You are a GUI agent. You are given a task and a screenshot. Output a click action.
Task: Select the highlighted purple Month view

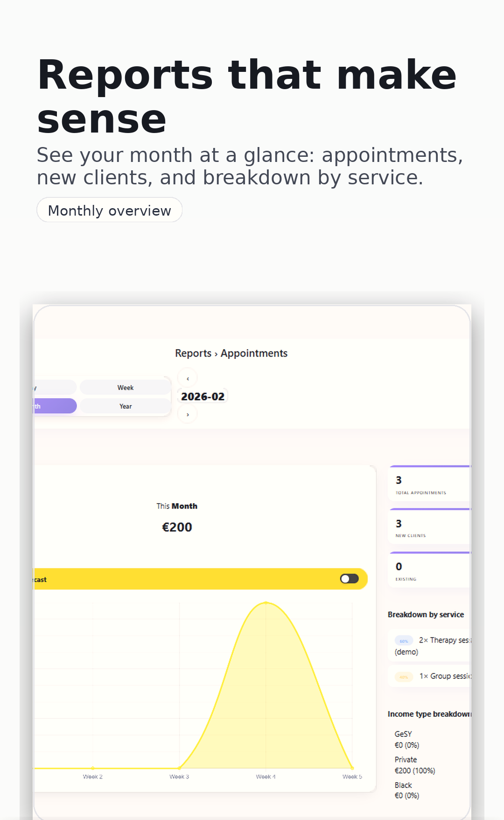55,406
